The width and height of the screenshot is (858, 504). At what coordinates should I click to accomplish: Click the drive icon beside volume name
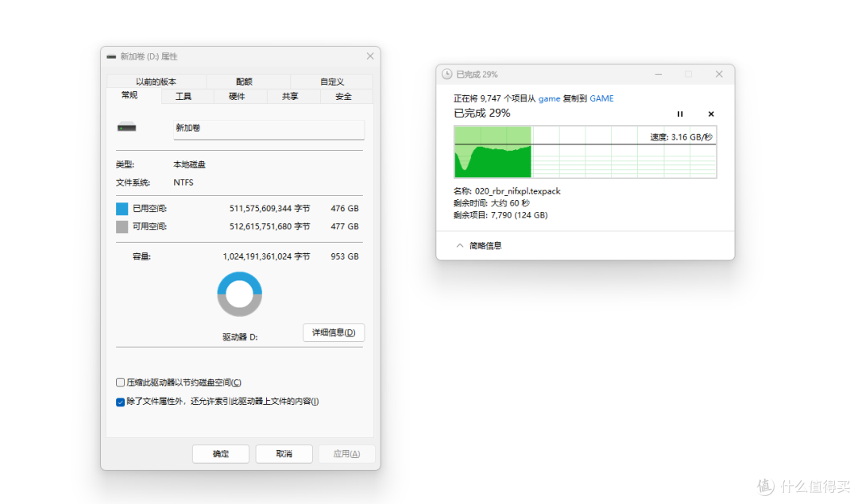click(x=126, y=127)
